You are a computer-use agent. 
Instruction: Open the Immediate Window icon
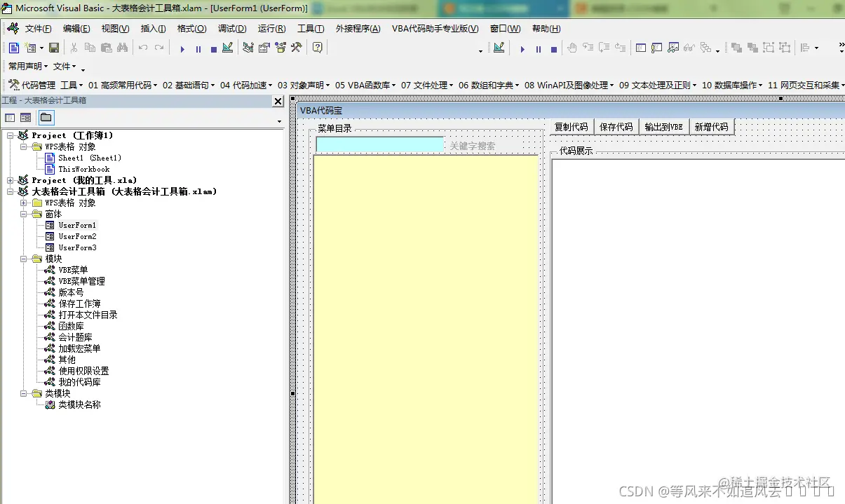pyautogui.click(x=657, y=48)
